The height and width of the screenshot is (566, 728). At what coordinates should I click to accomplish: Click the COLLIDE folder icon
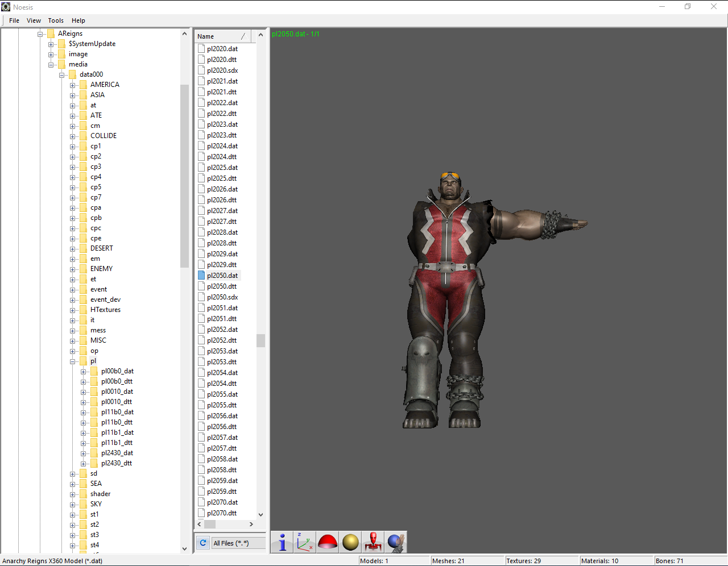(84, 136)
